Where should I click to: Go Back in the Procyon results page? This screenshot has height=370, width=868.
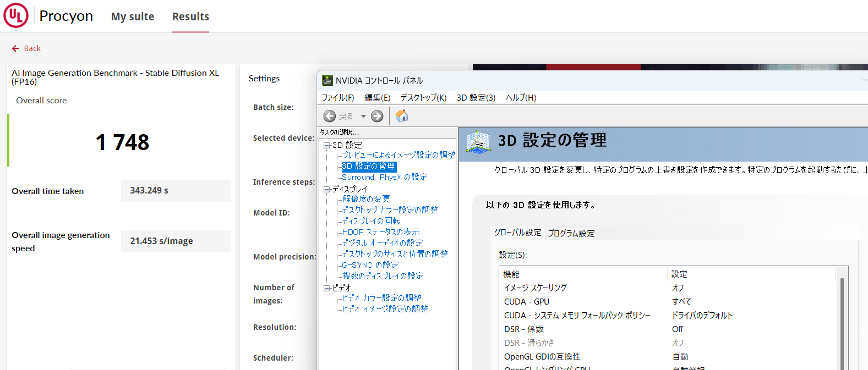coord(26,48)
